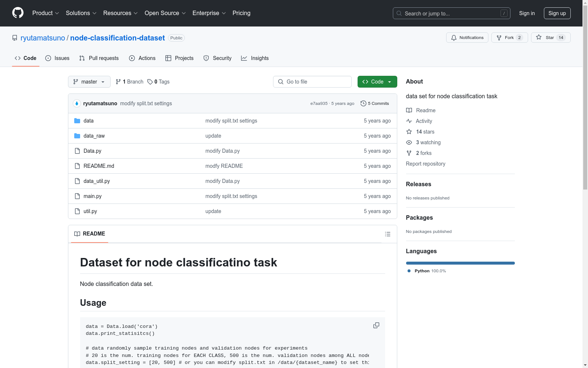
Task: Click the Notifications button
Action: point(467,38)
